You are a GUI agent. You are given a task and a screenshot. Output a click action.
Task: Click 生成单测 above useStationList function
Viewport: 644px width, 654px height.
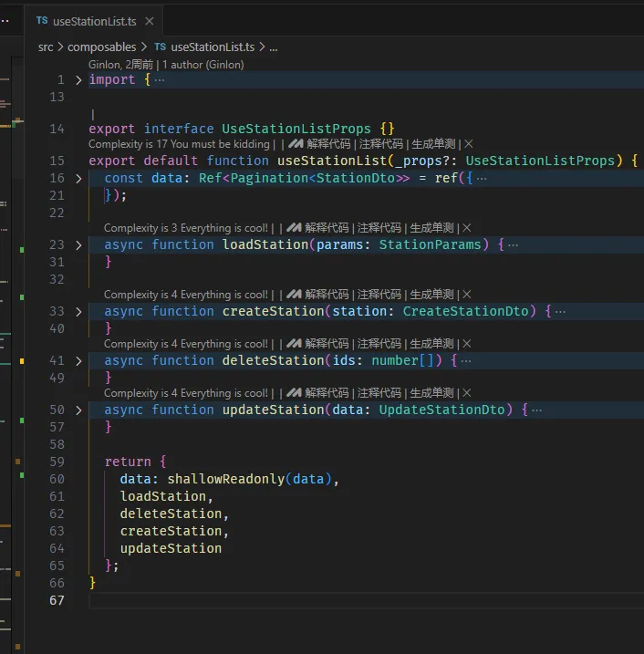tap(433, 144)
